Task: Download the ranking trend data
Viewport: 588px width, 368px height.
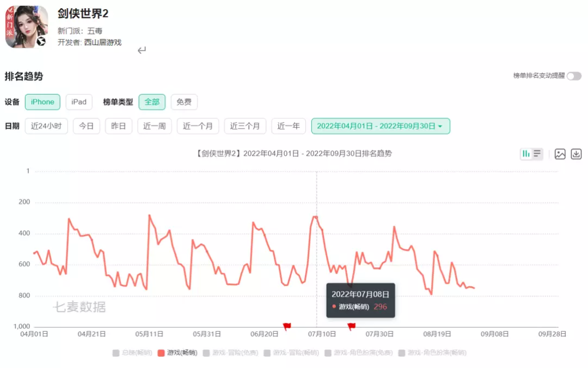Action: pos(576,154)
